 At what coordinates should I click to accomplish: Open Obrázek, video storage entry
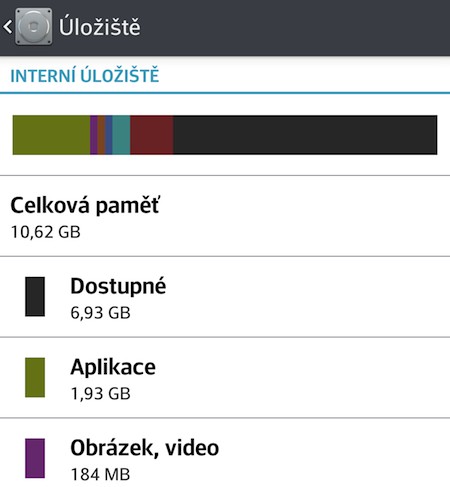(x=225, y=453)
